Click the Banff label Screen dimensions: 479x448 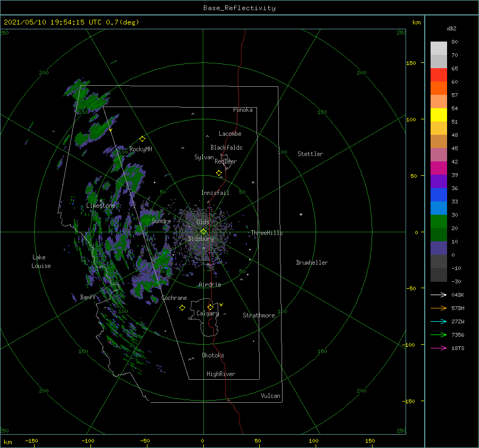tap(88, 297)
